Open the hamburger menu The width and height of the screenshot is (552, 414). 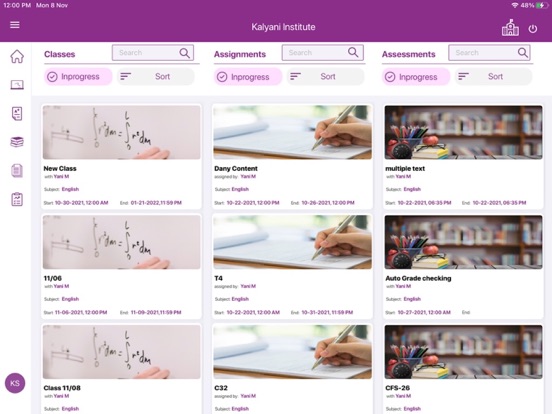pyautogui.click(x=15, y=25)
